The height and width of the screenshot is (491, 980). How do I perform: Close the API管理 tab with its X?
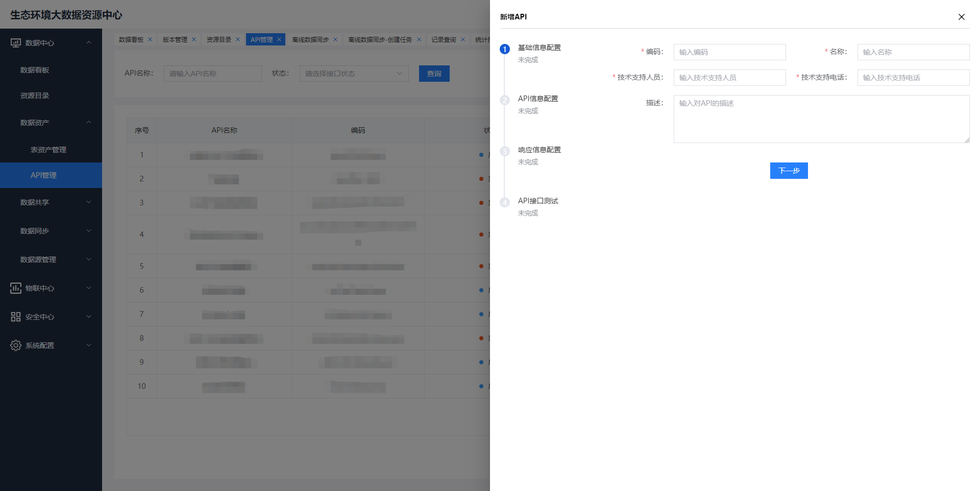[x=279, y=39]
